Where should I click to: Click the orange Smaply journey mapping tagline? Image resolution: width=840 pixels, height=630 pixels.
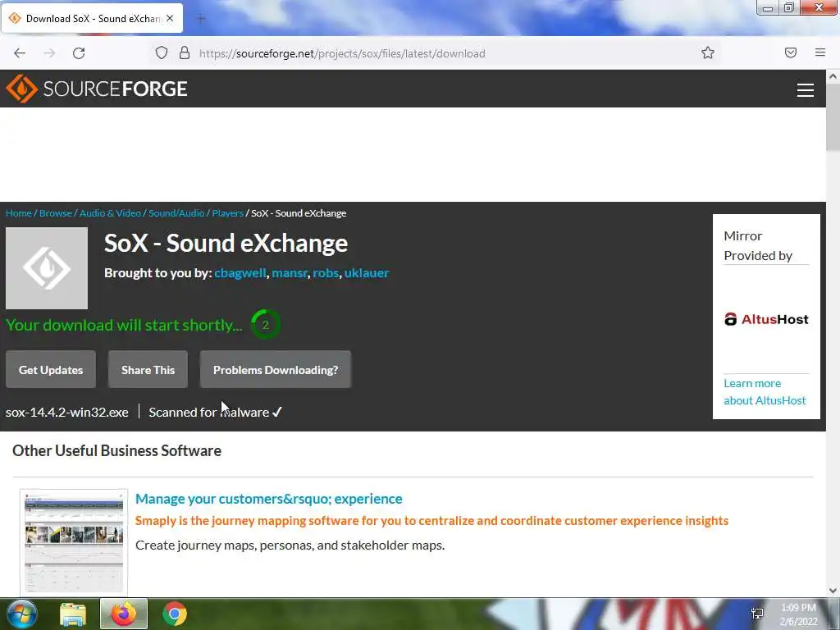431,521
